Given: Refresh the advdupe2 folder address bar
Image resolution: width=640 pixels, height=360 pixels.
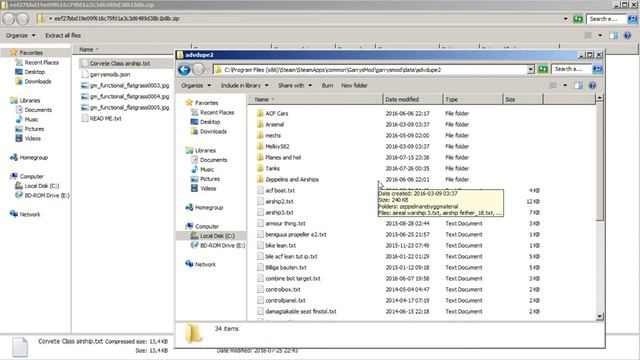Looking at the screenshot, I should (542, 69).
